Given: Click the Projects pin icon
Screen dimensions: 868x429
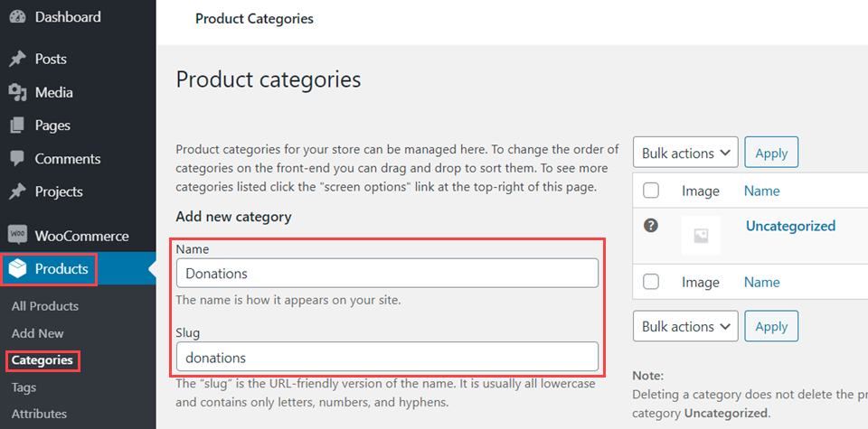Looking at the screenshot, I should coord(17,191).
